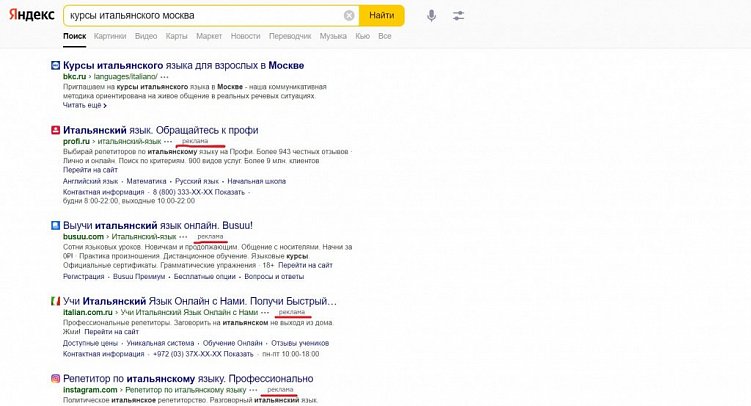Expand snippet with Читать ещё
Image resolution: width=751 pixels, height=406 pixels.
click(85, 105)
